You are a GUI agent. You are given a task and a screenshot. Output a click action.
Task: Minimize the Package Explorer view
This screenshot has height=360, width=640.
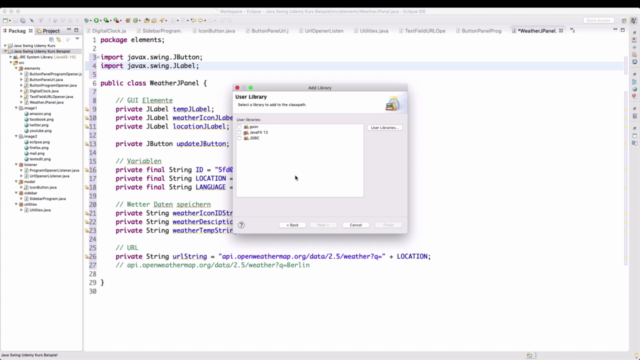click(x=69, y=30)
